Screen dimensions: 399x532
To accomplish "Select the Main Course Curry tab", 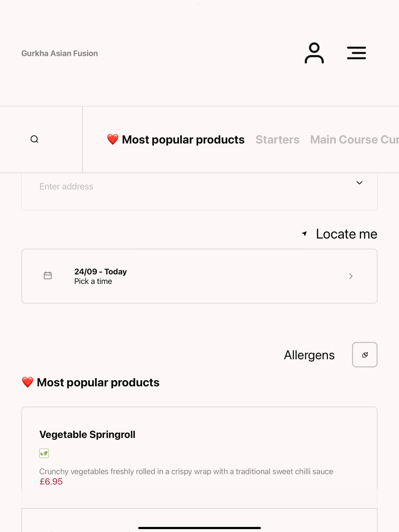I will pos(354,140).
